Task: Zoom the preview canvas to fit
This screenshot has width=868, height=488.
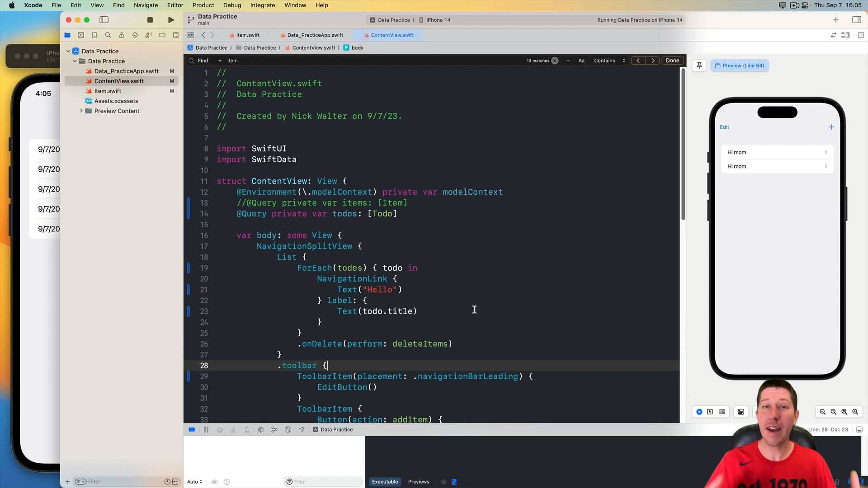Action: (x=844, y=412)
